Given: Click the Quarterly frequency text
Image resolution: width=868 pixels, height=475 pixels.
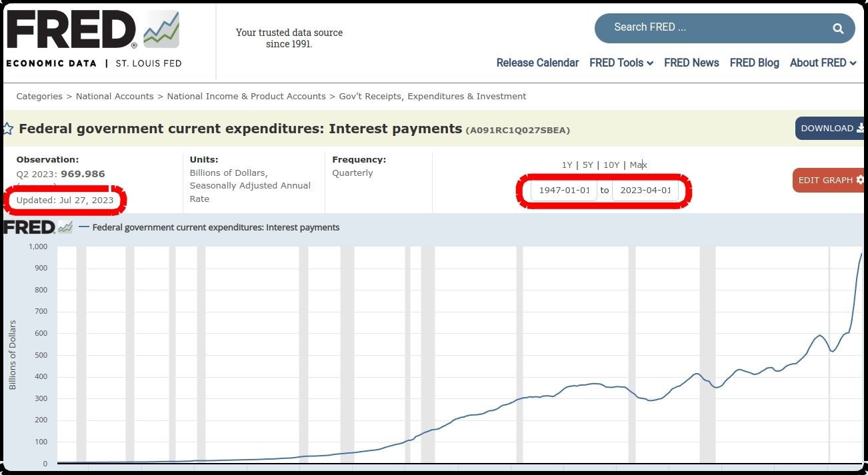Looking at the screenshot, I should pyautogui.click(x=353, y=173).
